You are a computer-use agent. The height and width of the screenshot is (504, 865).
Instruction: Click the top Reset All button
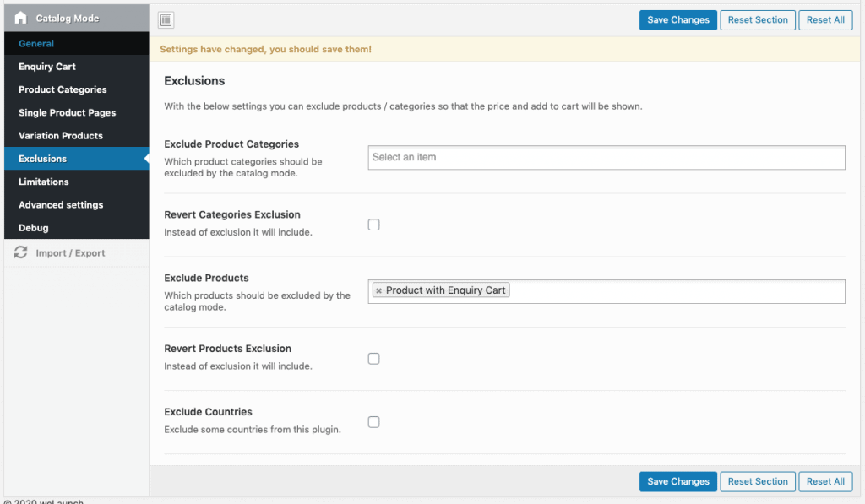(x=825, y=20)
